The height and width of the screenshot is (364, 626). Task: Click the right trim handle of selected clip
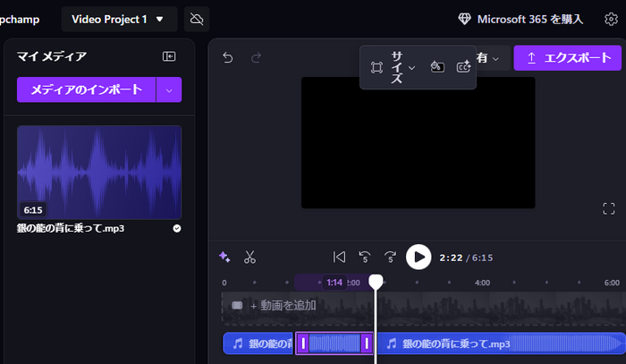click(367, 343)
